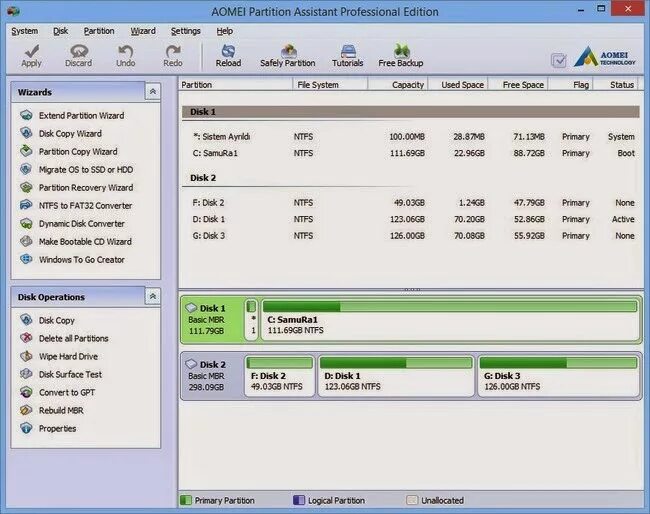The width and height of the screenshot is (650, 514).
Task: Reload disks with the Reload icon
Action: [x=228, y=51]
